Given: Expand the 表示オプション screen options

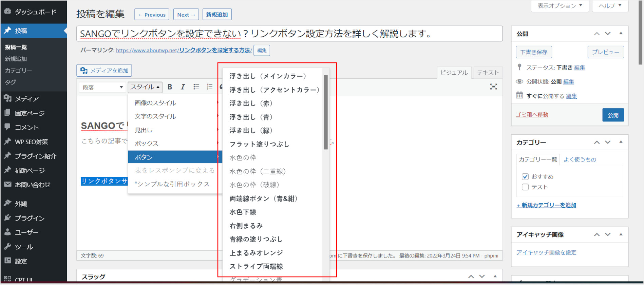Looking at the screenshot, I should pos(560,6).
